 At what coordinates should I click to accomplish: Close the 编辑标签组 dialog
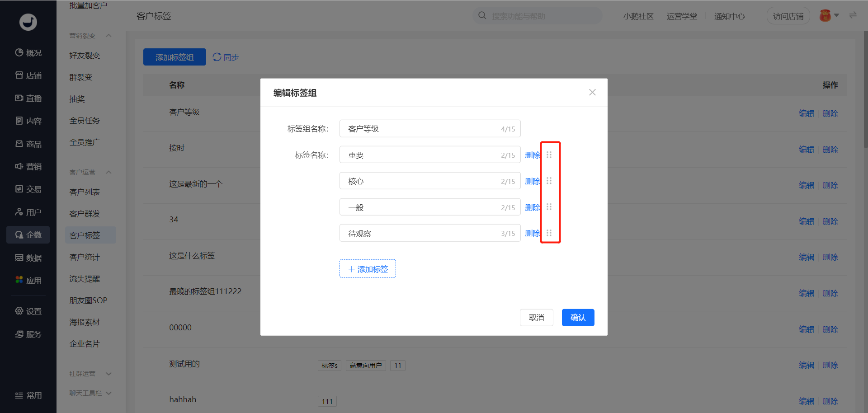click(x=592, y=92)
